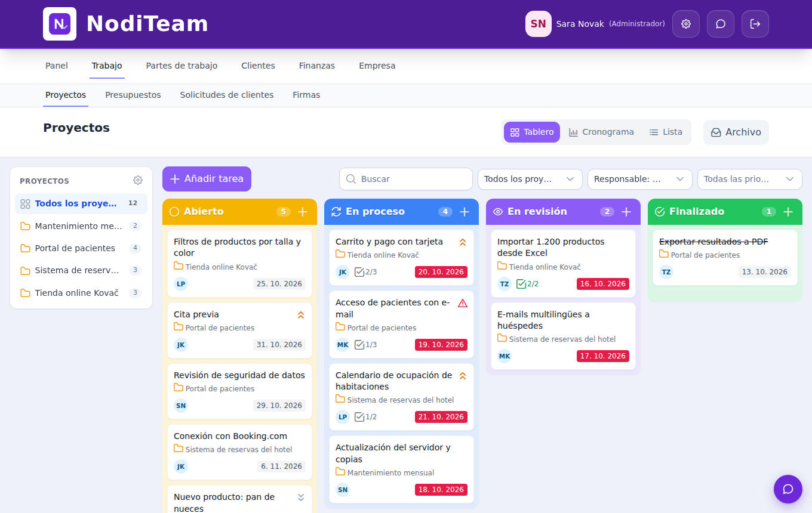Viewport: 812px width, 513px height.
Task: Click the Añadir tarea button
Action: [x=207, y=179]
